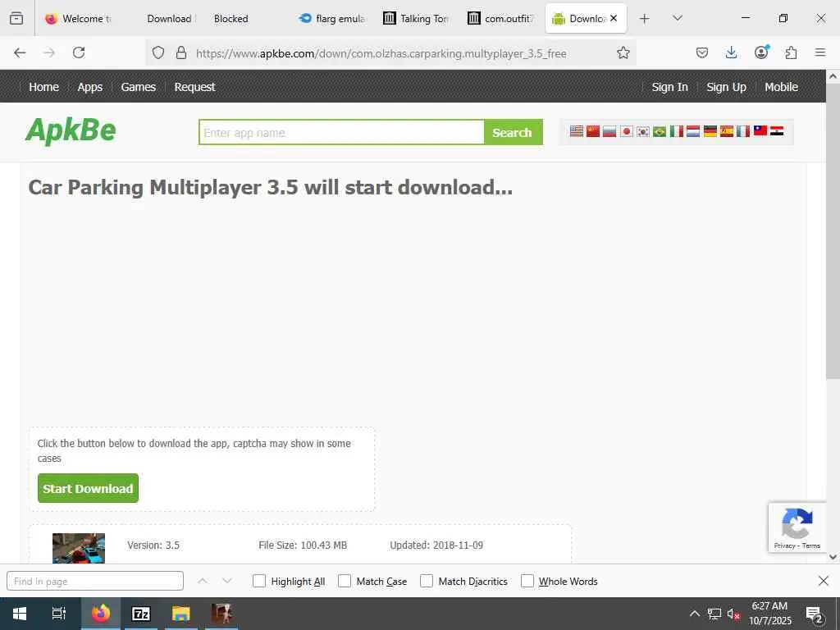Screen dimensions: 840x630
Task: Open the Games site navigation item
Action: (x=138, y=87)
